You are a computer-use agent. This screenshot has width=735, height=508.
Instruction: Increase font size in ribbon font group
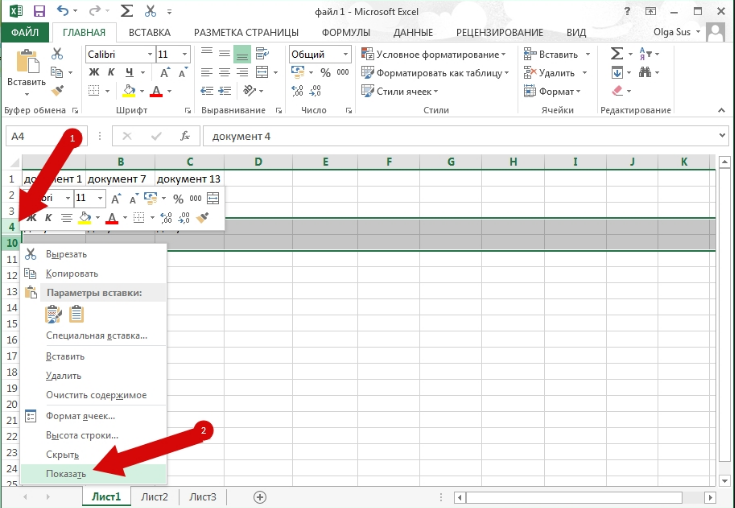[165, 72]
